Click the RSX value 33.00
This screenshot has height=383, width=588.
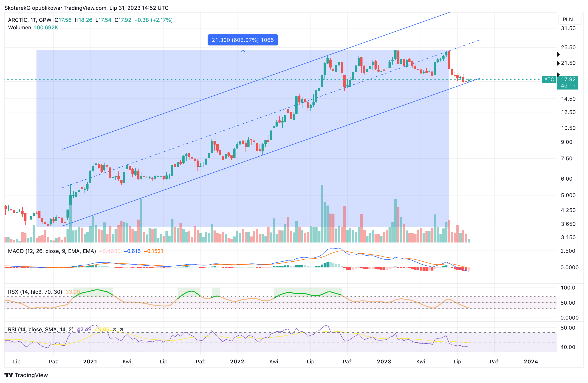[73, 292]
